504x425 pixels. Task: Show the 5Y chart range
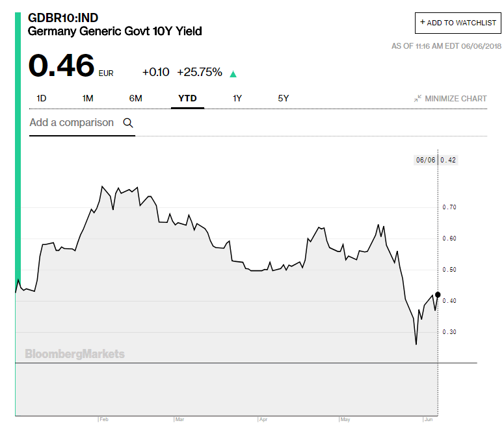[283, 99]
